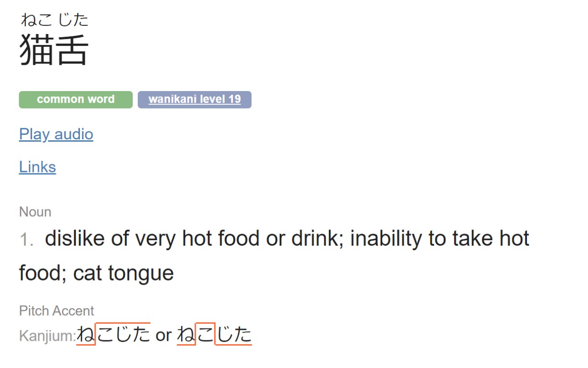Click the definition number 1.
The width and height of the screenshot is (588, 368).
pyautogui.click(x=26, y=240)
